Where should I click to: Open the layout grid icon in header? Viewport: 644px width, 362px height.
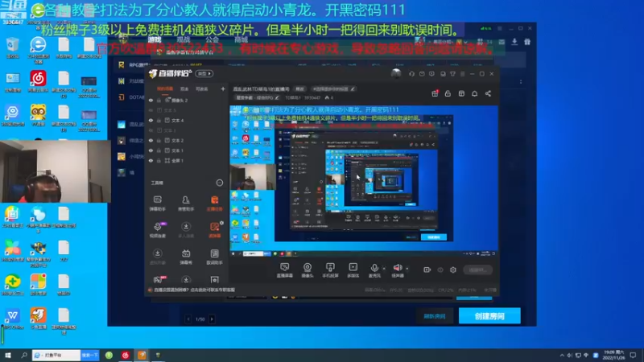point(461,93)
